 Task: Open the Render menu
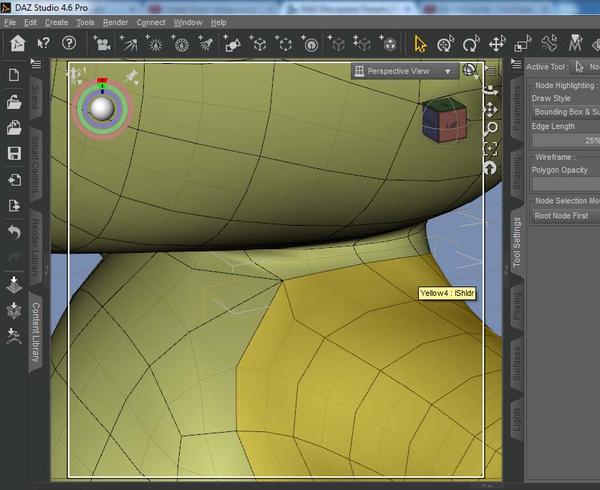coord(115,23)
